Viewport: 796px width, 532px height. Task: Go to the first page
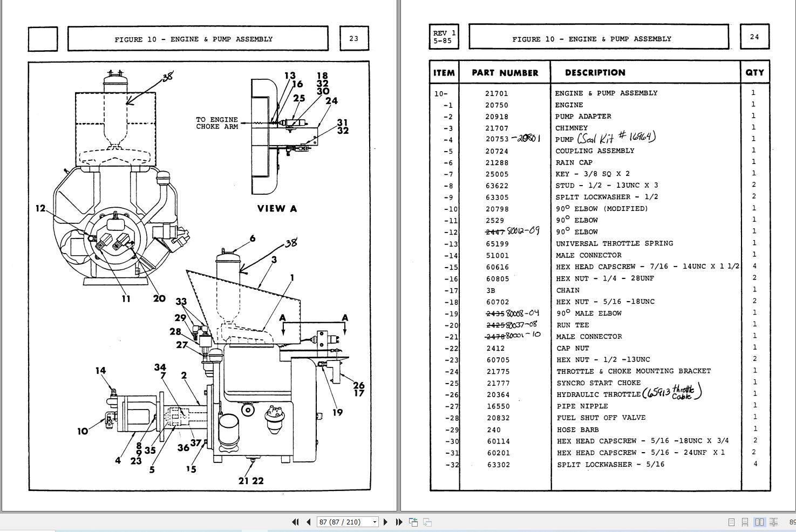(x=295, y=522)
